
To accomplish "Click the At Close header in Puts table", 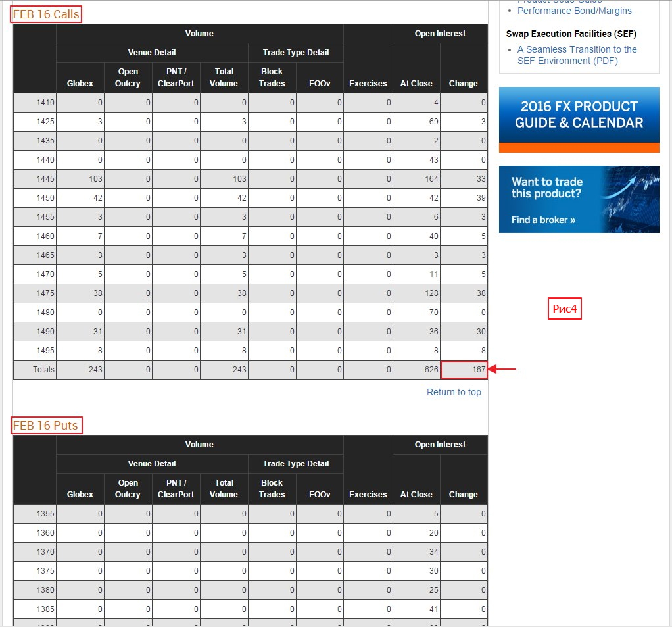I will 416,495.
